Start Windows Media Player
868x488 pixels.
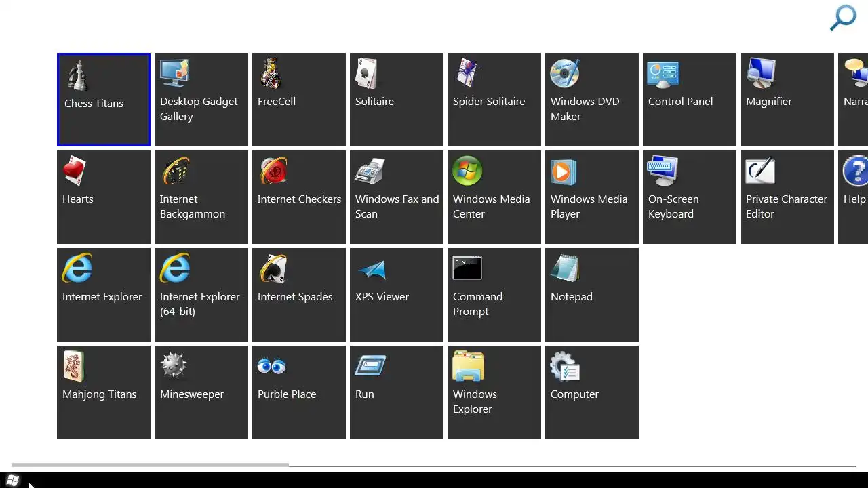click(592, 197)
